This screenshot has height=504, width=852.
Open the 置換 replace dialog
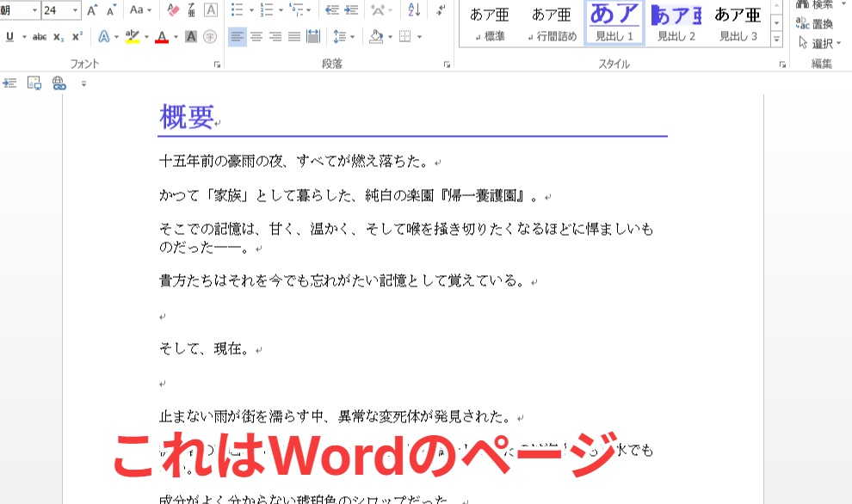pos(814,23)
